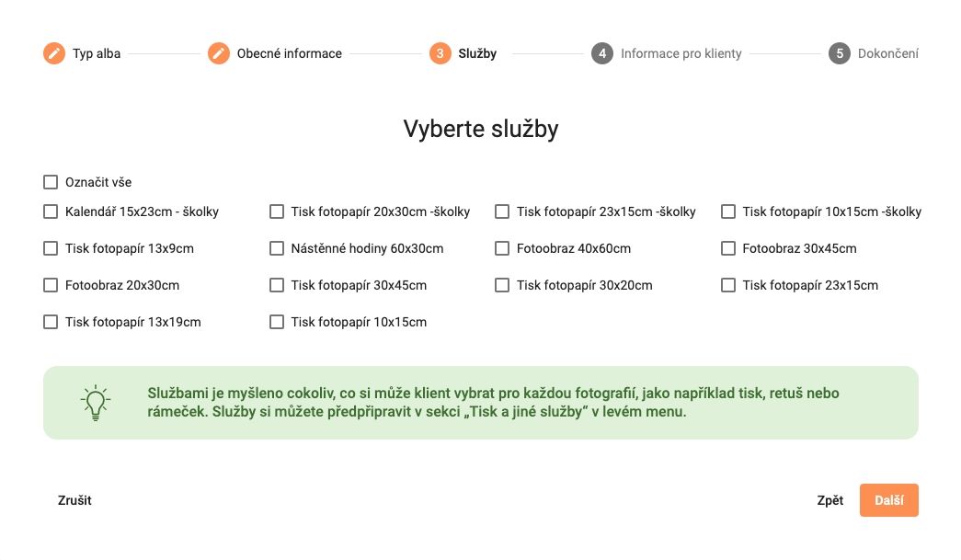Viewport: 961px width, 560px height.
Task: Select step 3 Služby circle icon
Action: coord(440,53)
